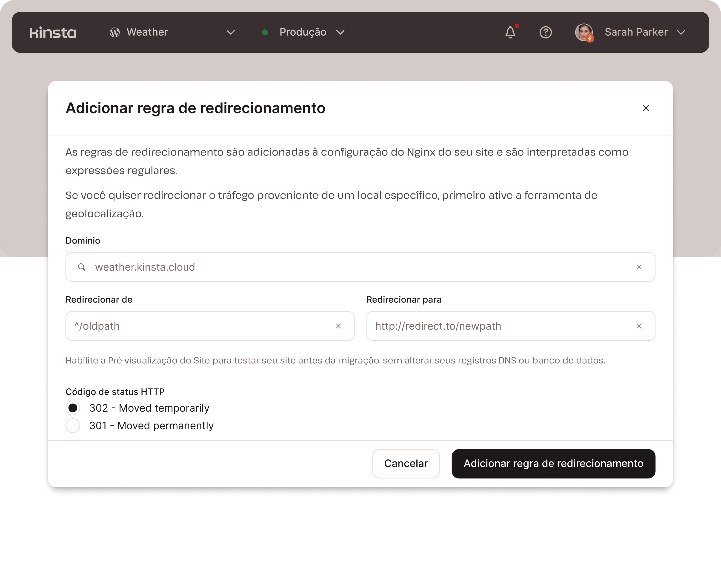The height and width of the screenshot is (588, 721).
Task: Select 302 - Moved temporarily option
Action: 73,408
